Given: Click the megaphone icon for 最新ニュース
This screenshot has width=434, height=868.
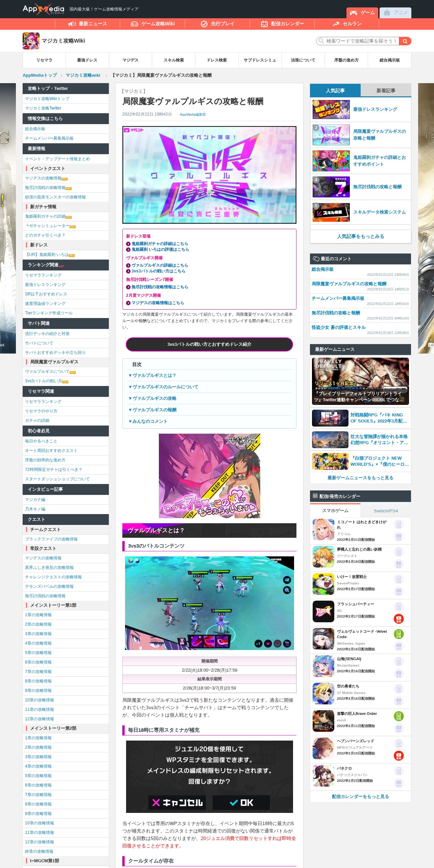Looking at the screenshot, I should point(72,24).
